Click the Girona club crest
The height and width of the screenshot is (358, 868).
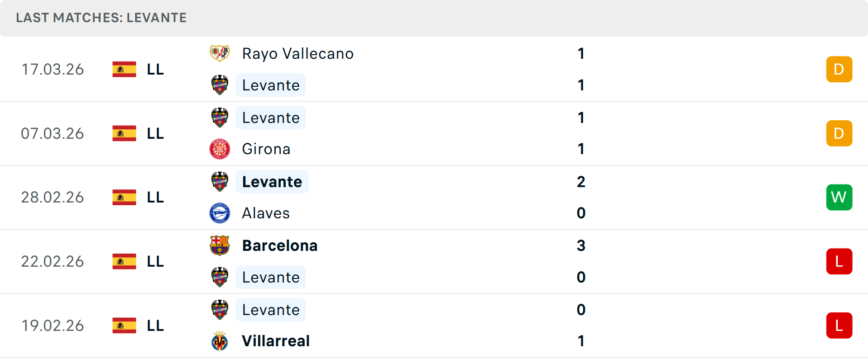[220, 149]
